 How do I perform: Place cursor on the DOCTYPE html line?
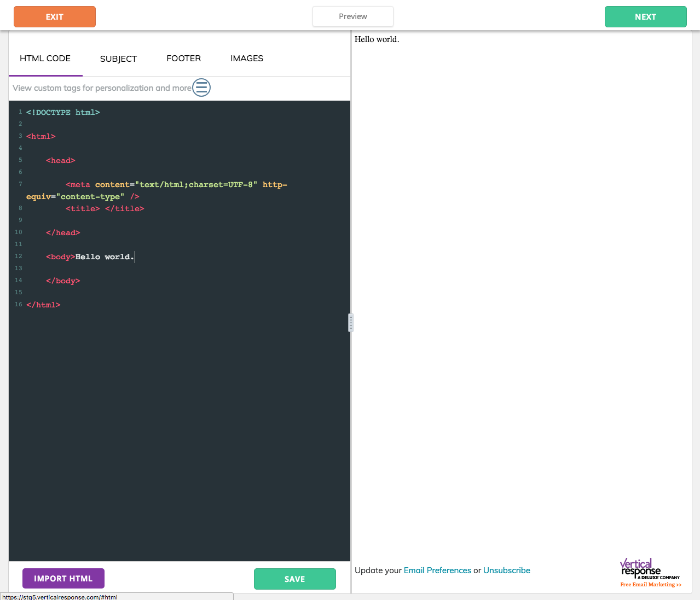63,112
